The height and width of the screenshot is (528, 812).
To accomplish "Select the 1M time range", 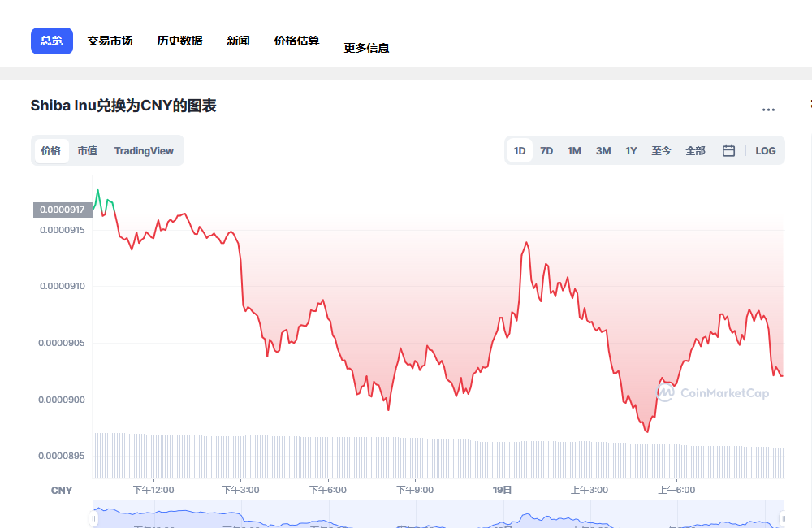I will click(574, 151).
